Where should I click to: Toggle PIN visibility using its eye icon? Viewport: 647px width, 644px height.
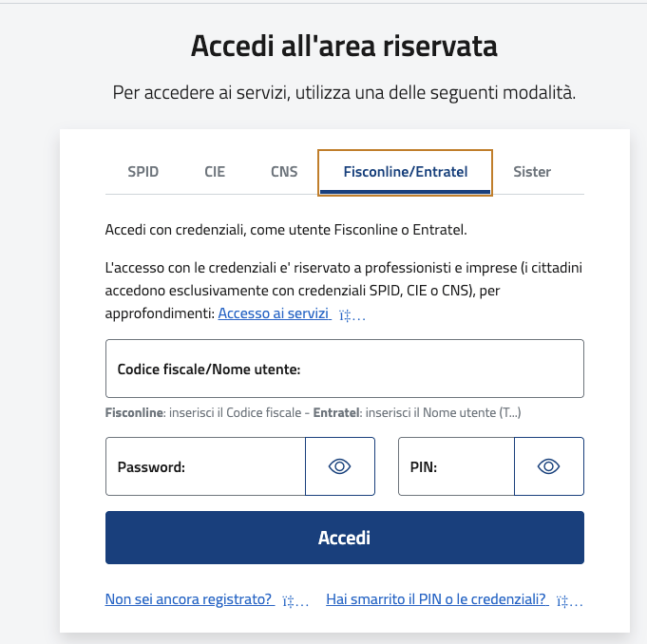click(549, 466)
